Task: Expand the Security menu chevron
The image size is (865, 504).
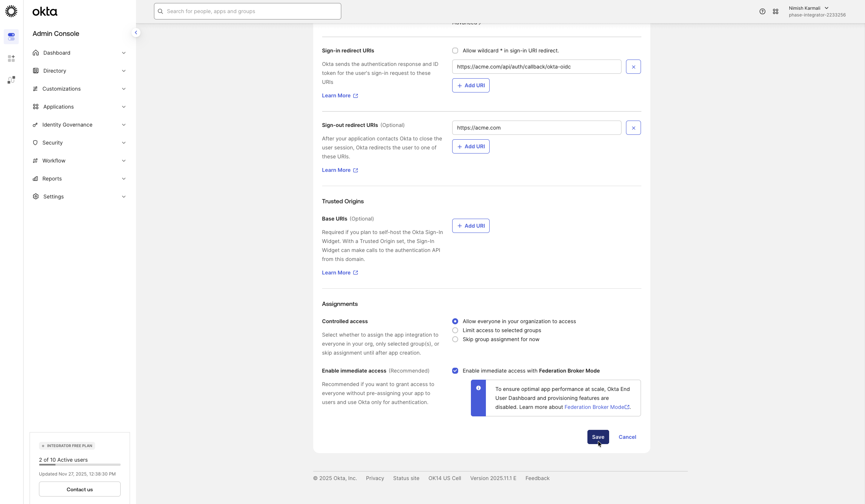Action: pos(124,143)
